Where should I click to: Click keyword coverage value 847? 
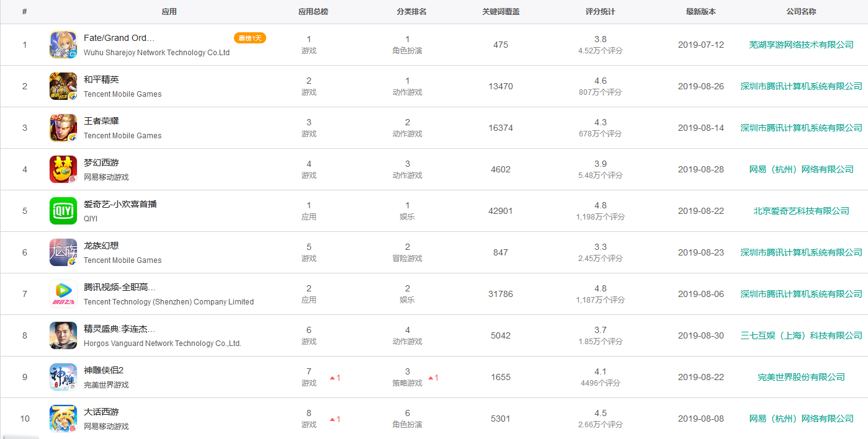(x=501, y=252)
